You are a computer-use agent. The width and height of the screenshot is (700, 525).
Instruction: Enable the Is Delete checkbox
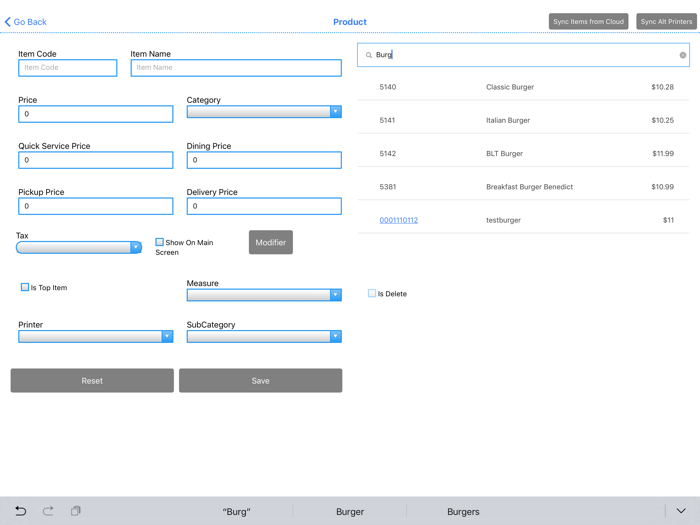372,293
